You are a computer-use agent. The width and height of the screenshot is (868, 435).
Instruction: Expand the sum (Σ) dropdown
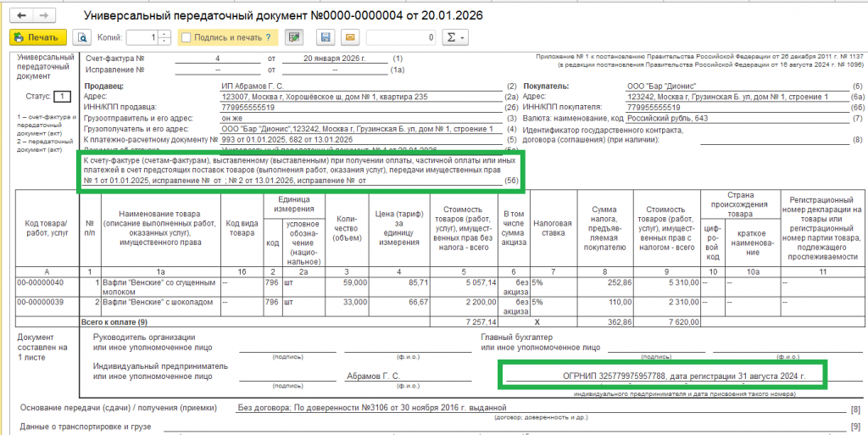[455, 37]
